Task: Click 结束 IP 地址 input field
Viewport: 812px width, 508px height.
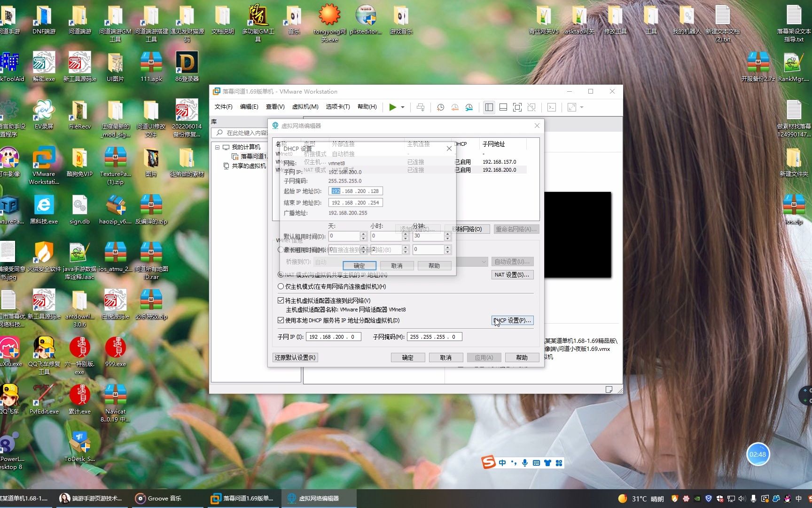Action: click(x=356, y=203)
